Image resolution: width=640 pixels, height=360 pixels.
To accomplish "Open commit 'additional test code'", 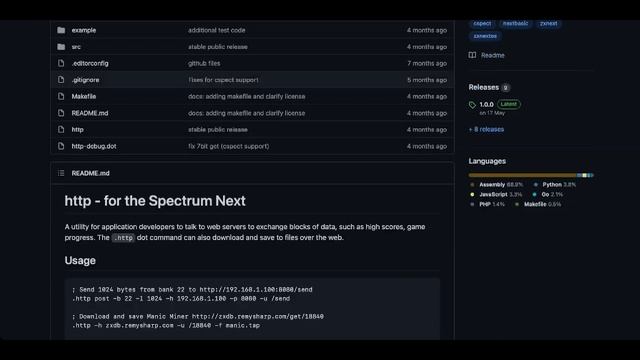I will (x=217, y=30).
